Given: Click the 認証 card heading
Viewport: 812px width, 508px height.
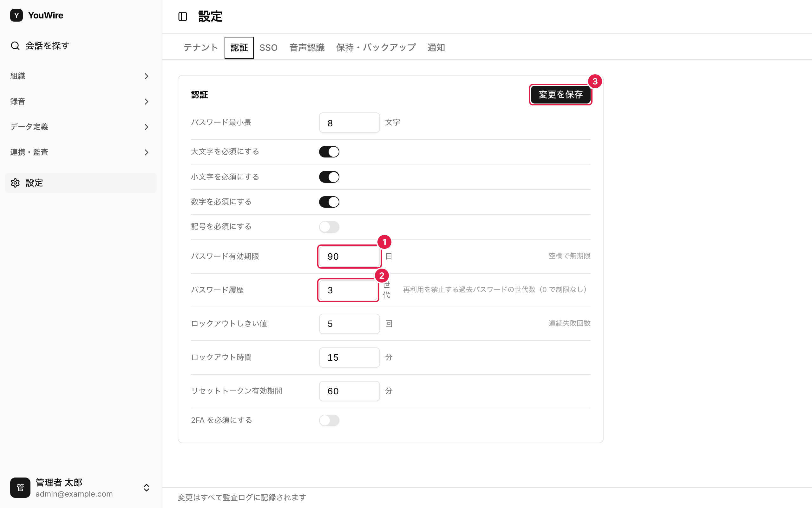Looking at the screenshot, I should [199, 95].
